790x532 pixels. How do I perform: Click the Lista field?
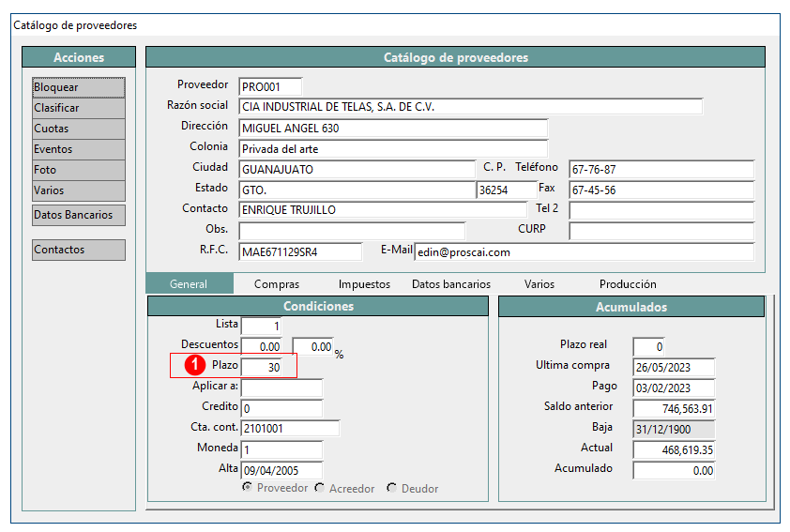pyautogui.click(x=261, y=326)
